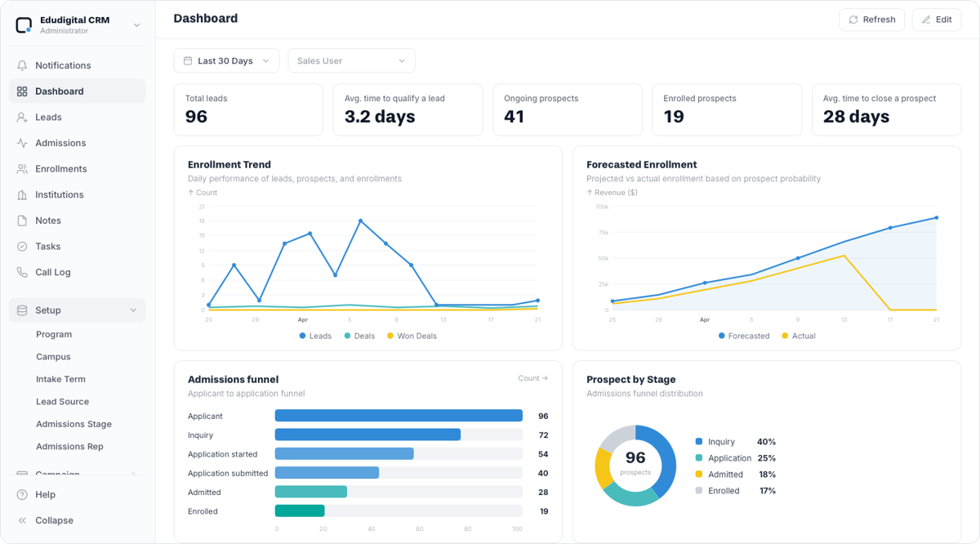Click the Call Log phone icon

(22, 272)
